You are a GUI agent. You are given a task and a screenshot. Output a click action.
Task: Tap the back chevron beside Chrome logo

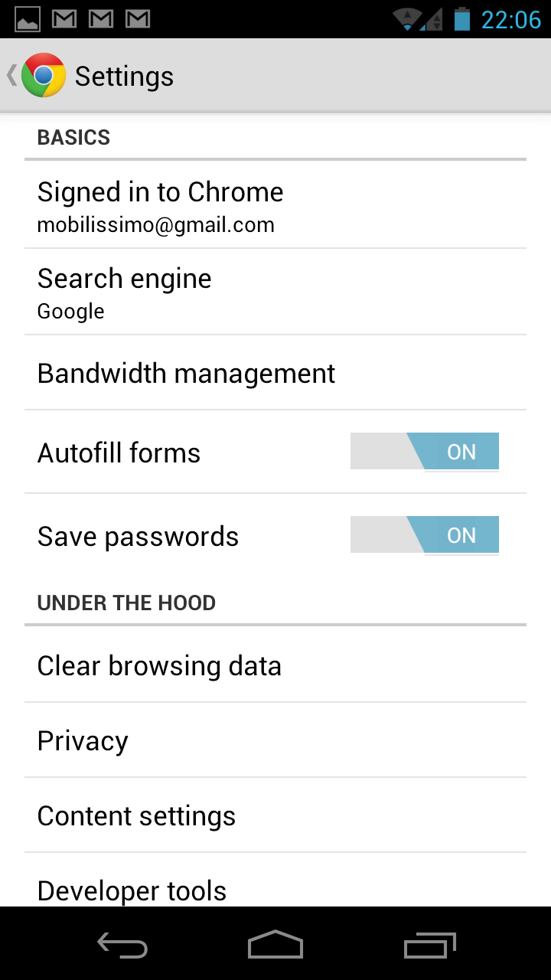(11, 75)
